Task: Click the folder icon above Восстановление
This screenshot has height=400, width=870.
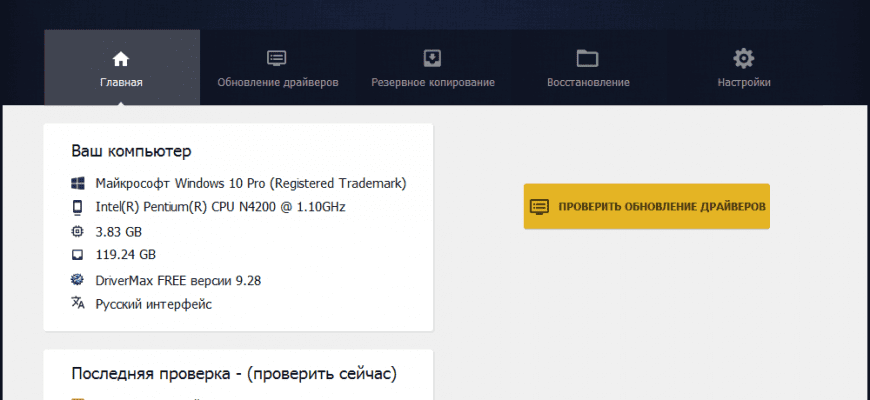Action: click(x=587, y=58)
